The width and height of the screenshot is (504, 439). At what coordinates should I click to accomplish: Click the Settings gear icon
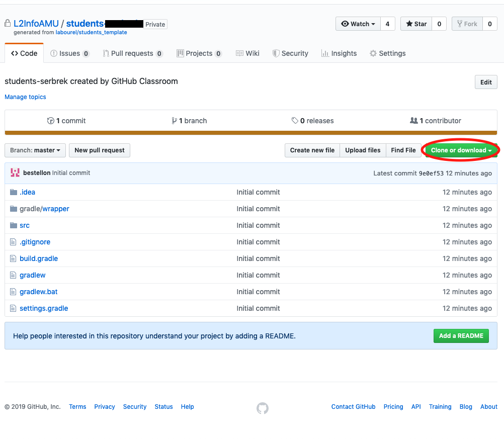373,53
